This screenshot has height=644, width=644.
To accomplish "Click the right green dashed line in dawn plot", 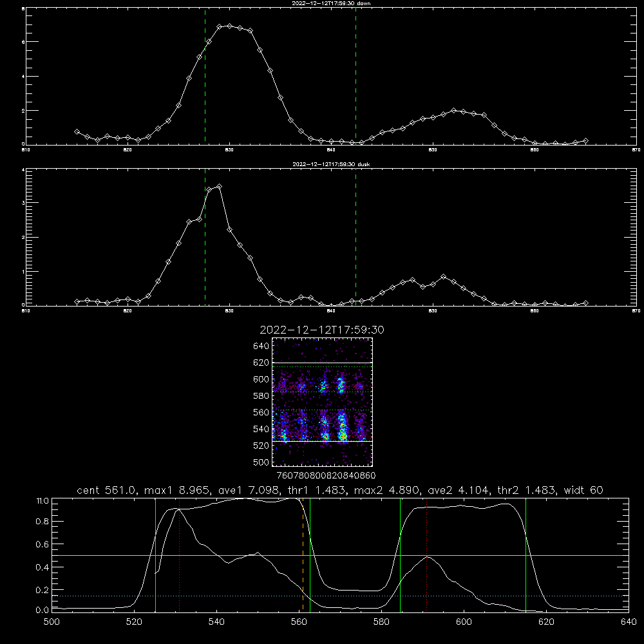I will pyautogui.click(x=355, y=76).
